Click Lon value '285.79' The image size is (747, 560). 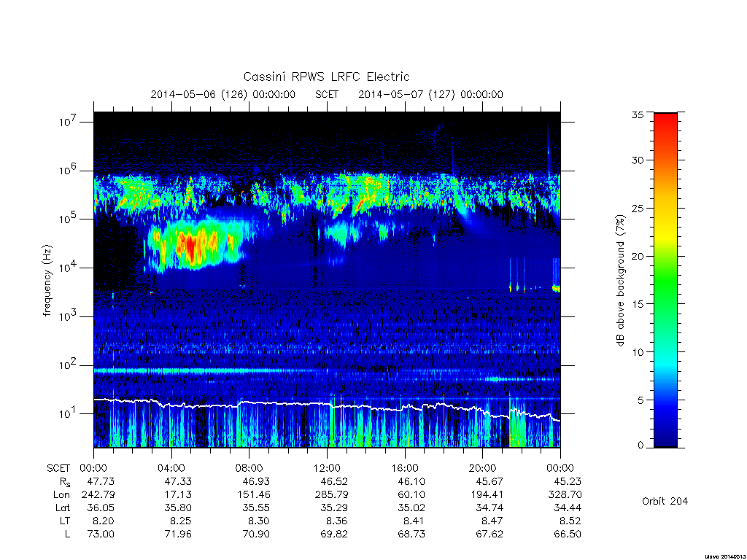tap(332, 495)
